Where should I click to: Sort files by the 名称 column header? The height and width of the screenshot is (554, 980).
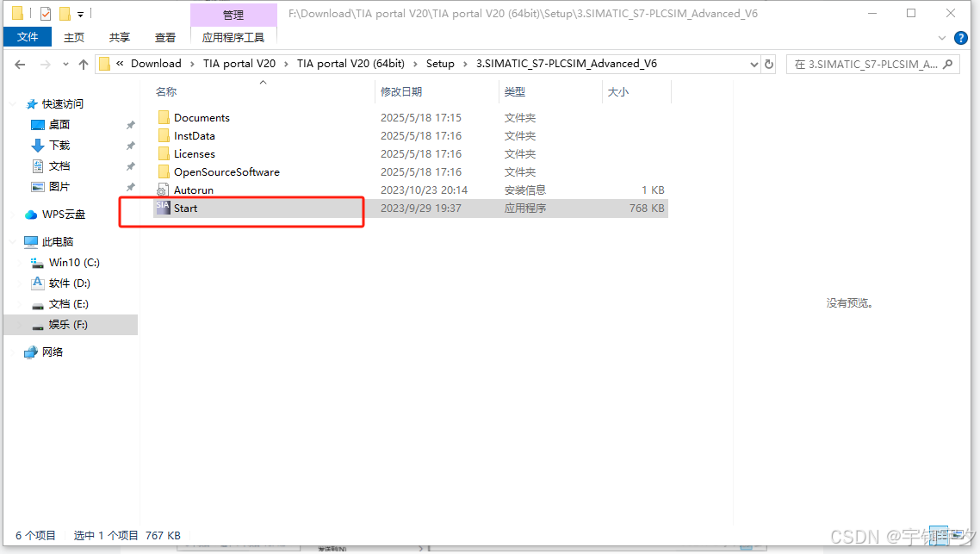(166, 92)
